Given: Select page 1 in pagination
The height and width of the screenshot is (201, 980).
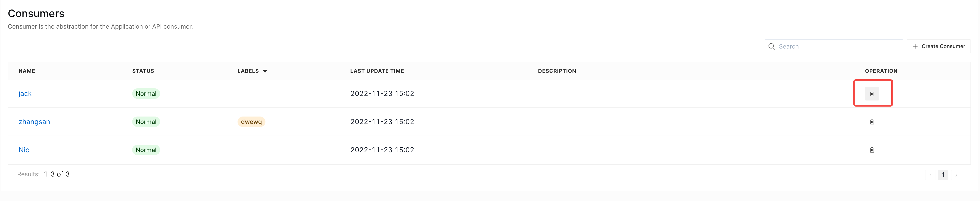Looking at the screenshot, I should tap(943, 175).
